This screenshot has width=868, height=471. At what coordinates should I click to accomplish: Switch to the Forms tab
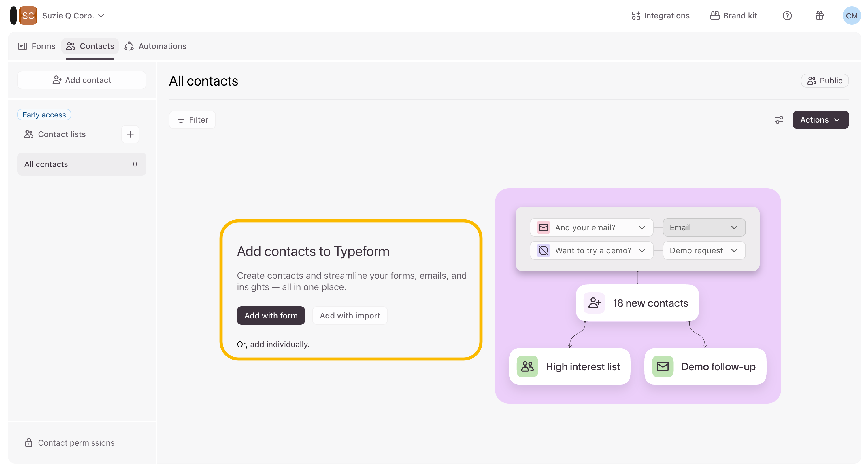click(36, 46)
